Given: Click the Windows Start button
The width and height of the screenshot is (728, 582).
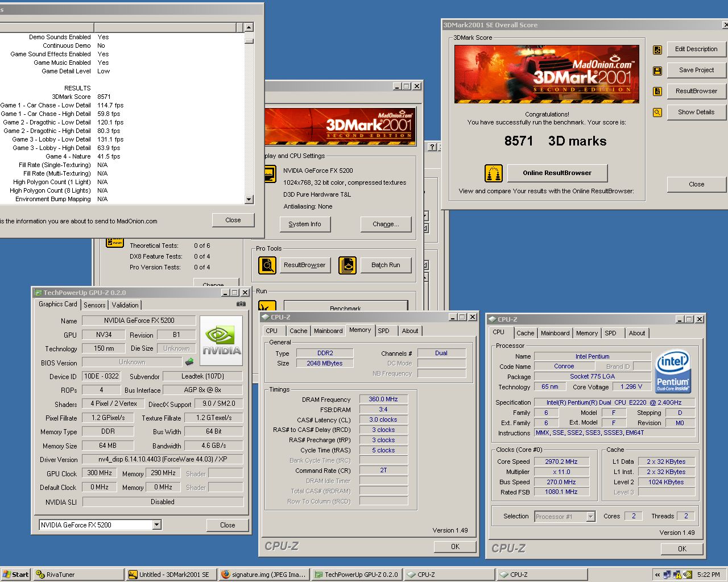Looking at the screenshot, I should 15,575.
